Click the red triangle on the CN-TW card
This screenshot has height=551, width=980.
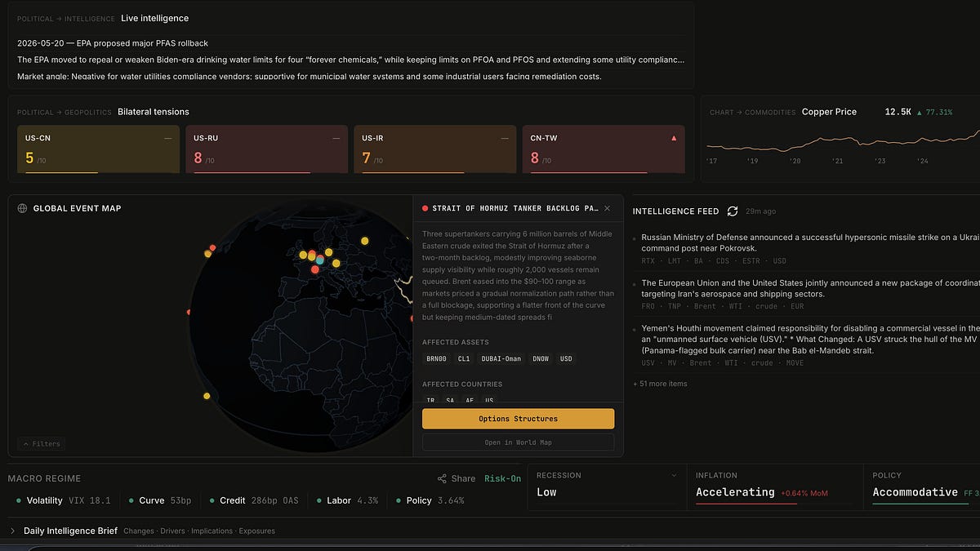point(674,138)
